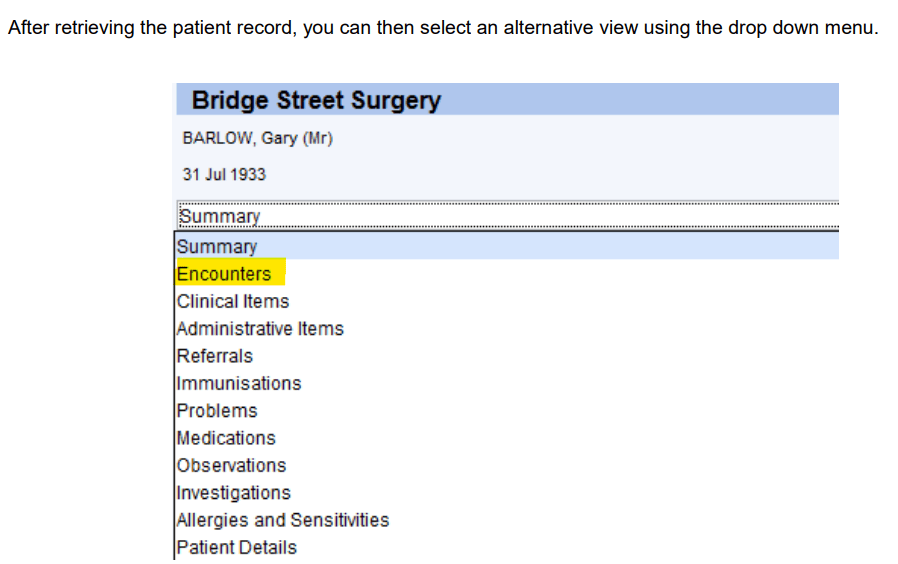Select Allergies and Sensitivities option
Screen dimensions: 898x564
283,520
